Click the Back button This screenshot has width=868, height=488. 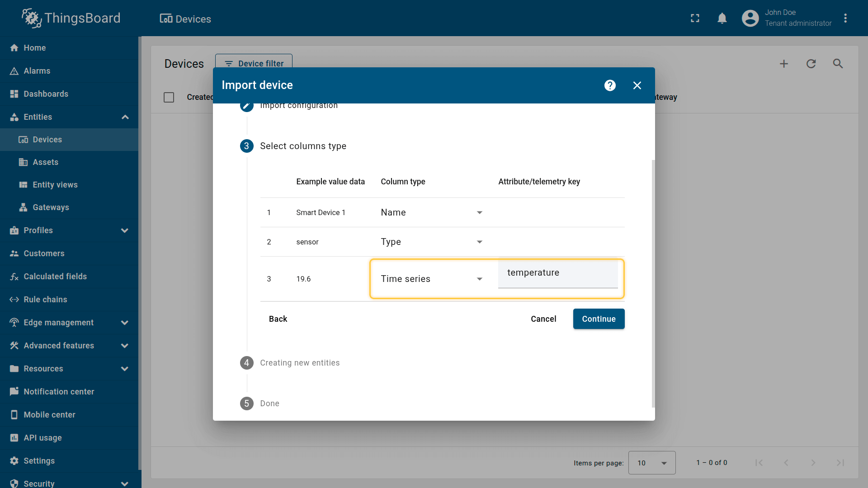pyautogui.click(x=278, y=319)
